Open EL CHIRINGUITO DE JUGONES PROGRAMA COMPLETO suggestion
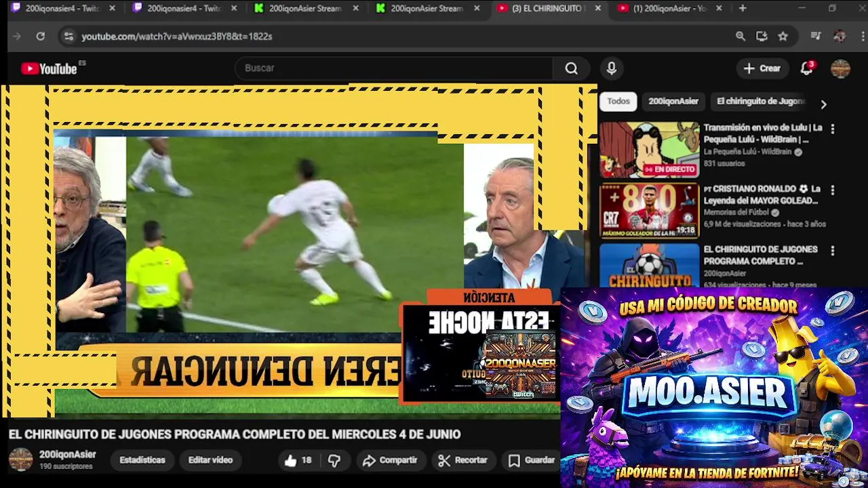This screenshot has height=488, width=868. pos(760,256)
